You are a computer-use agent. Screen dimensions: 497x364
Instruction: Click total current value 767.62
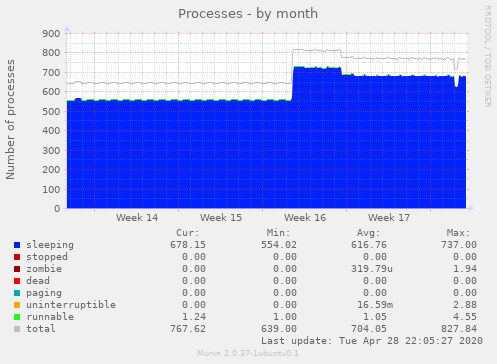pos(188,329)
